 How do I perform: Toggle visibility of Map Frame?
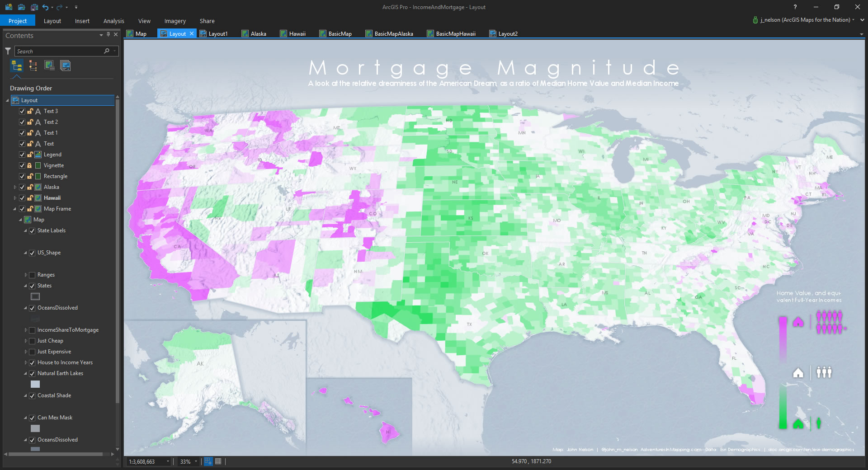click(22, 209)
